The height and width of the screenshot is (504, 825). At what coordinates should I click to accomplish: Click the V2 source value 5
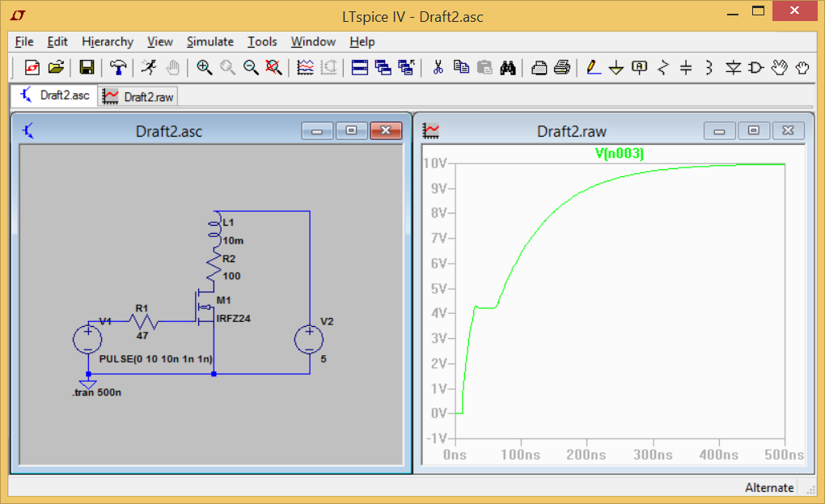click(x=324, y=359)
